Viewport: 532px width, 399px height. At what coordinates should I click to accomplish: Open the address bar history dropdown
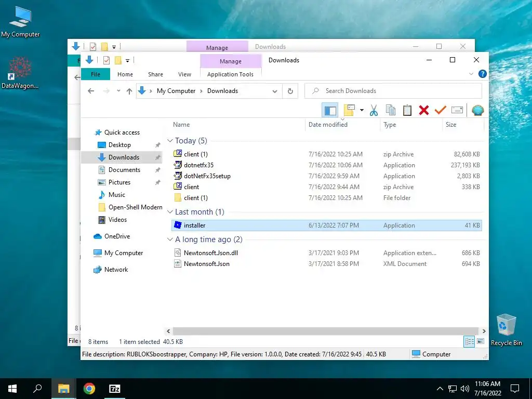tap(275, 91)
